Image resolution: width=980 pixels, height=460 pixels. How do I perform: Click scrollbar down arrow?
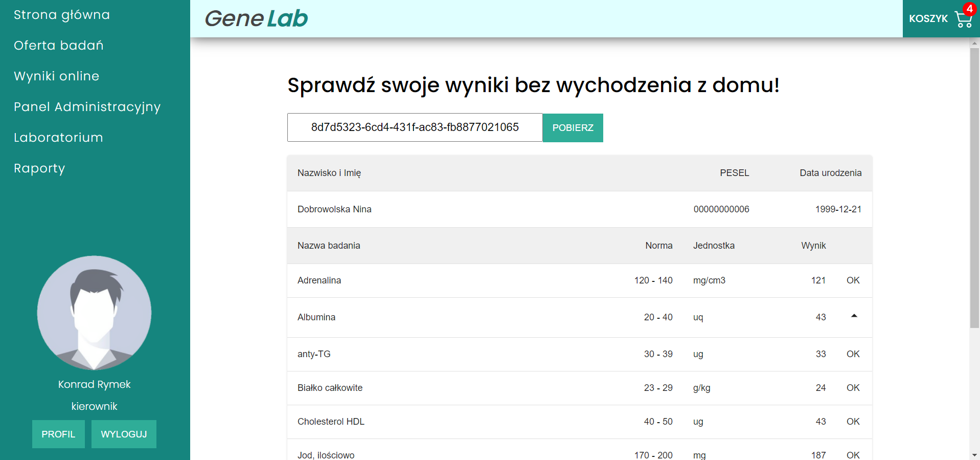coord(974,455)
